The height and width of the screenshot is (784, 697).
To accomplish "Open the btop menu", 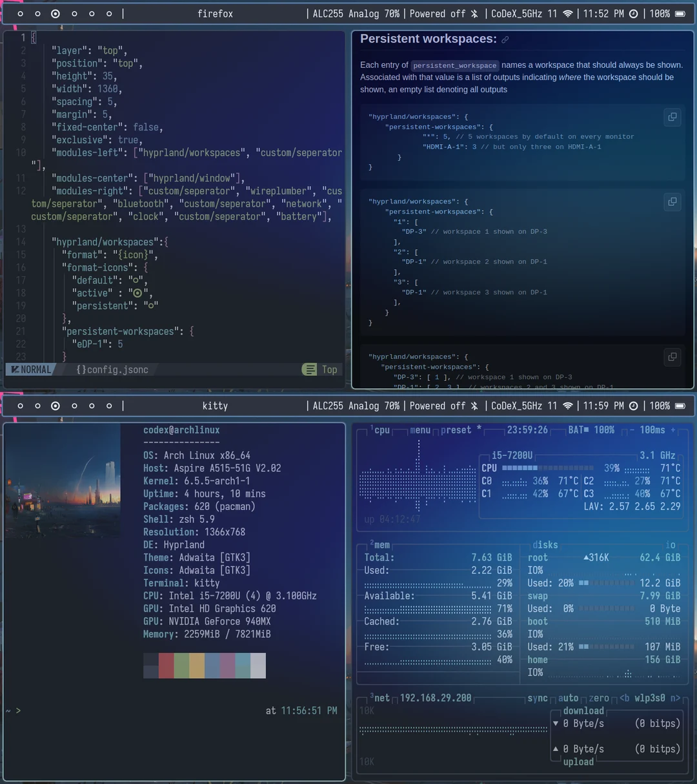I will [x=420, y=429].
